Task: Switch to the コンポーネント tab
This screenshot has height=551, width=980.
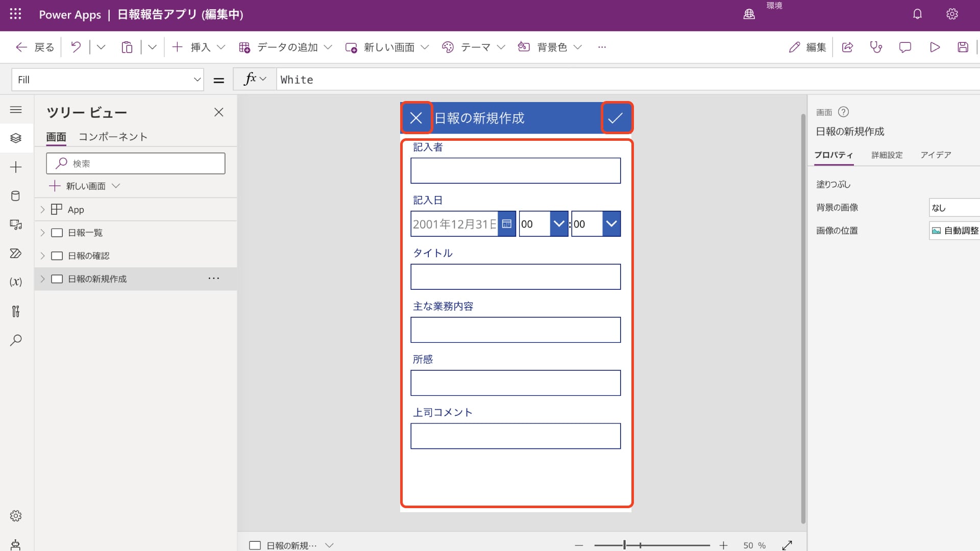Action: tap(113, 137)
